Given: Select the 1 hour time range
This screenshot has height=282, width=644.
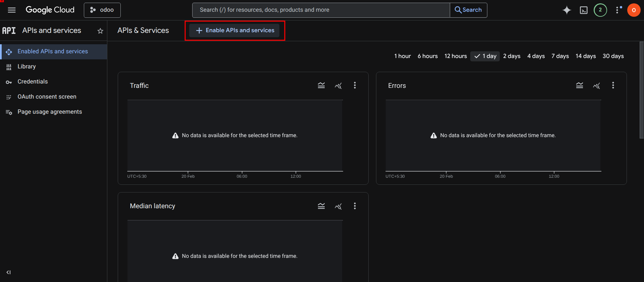Looking at the screenshot, I should tap(402, 56).
